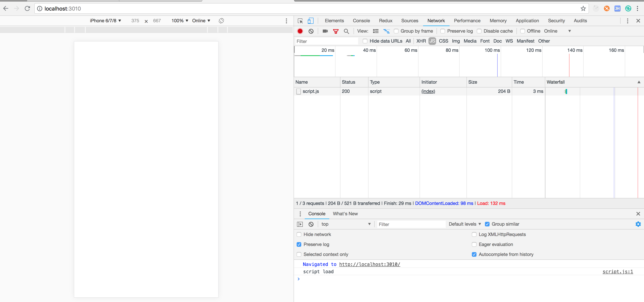
Task: Toggle device toolbar icon
Action: pyautogui.click(x=310, y=21)
